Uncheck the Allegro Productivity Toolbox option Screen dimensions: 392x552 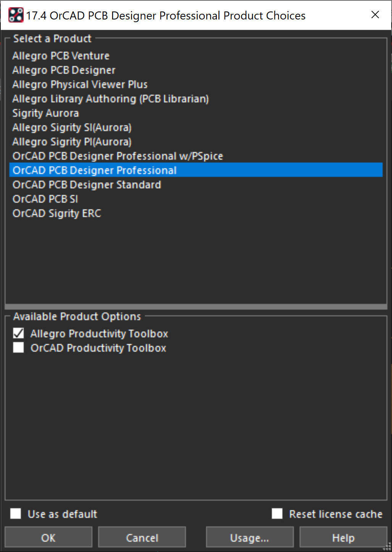pos(18,333)
